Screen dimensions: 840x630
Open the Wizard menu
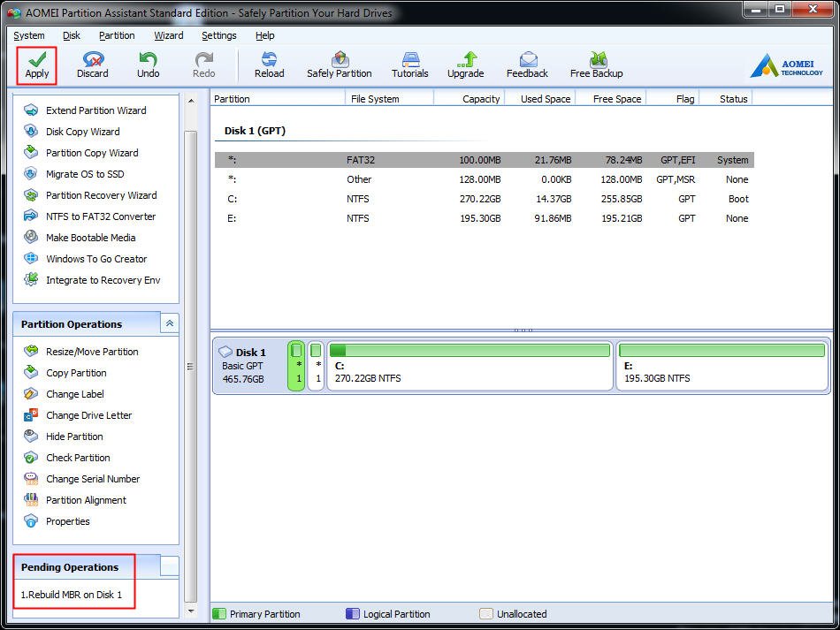[169, 35]
